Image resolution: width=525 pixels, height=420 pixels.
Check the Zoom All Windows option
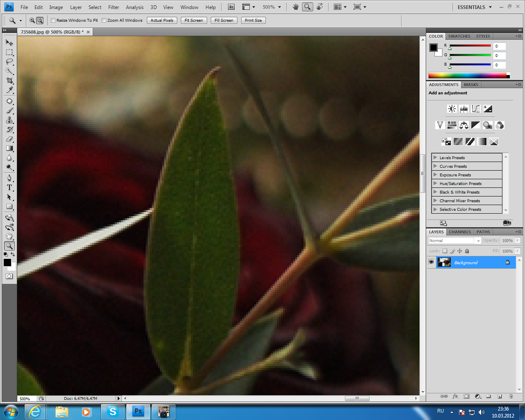click(104, 21)
